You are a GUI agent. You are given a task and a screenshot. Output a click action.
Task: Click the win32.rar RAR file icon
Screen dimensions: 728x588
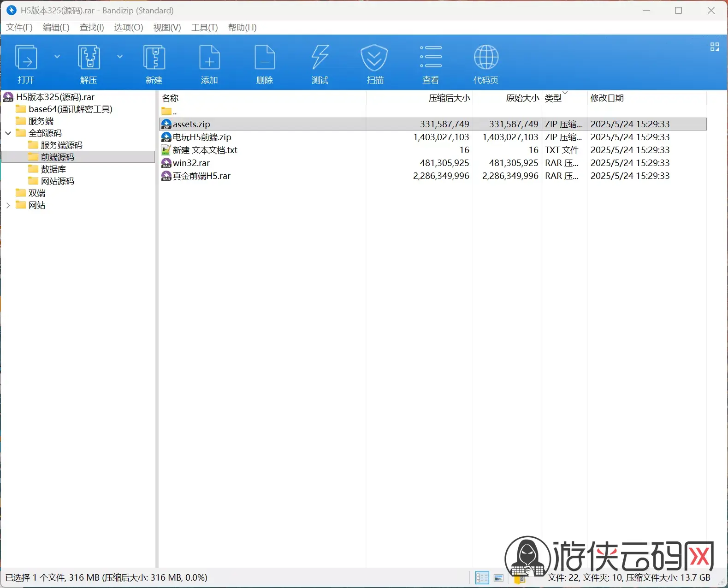click(166, 163)
